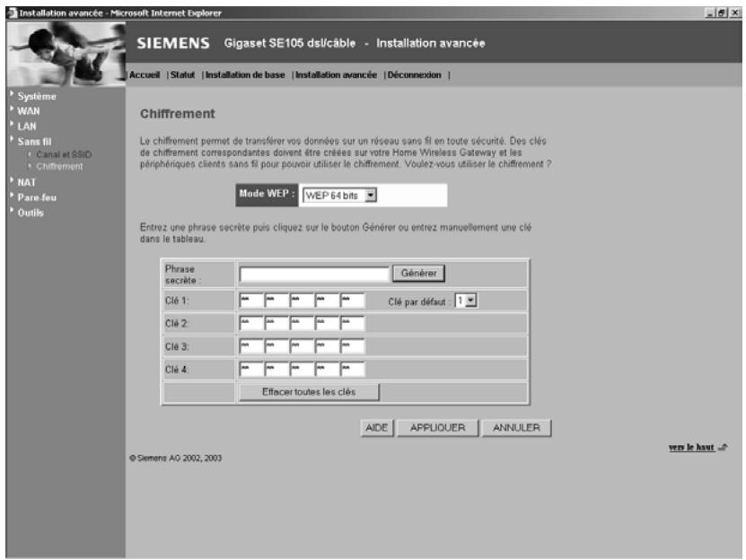
Task: Click first field of Clé 1
Action: click(251, 301)
